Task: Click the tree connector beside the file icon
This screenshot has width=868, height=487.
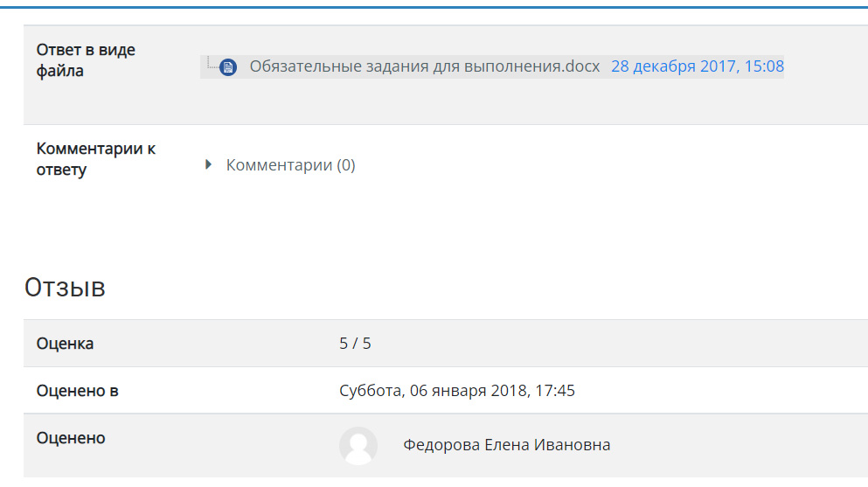Action: (212, 62)
